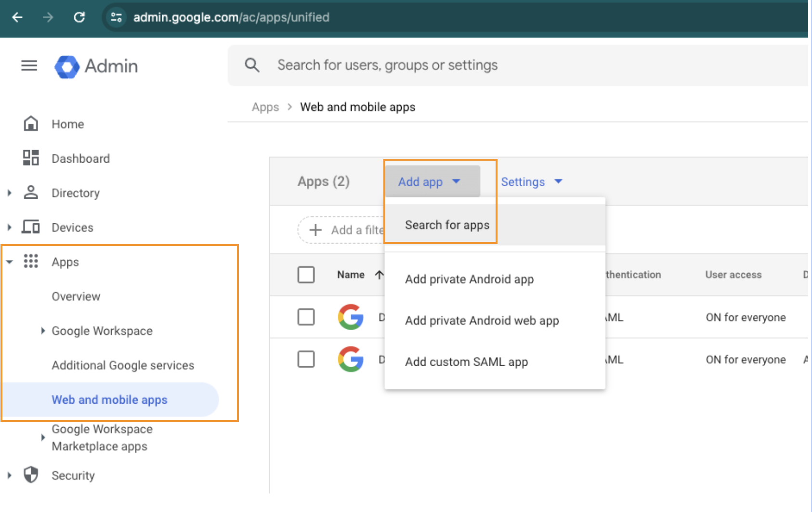Tick the select-all checkbox in table header
Image resolution: width=812 pixels, height=512 pixels.
(306, 275)
